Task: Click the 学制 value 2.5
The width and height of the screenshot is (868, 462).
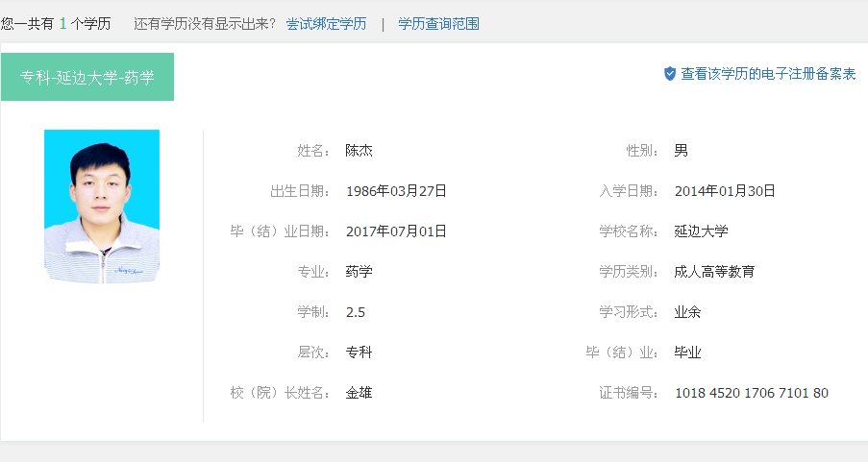Action: [356, 312]
